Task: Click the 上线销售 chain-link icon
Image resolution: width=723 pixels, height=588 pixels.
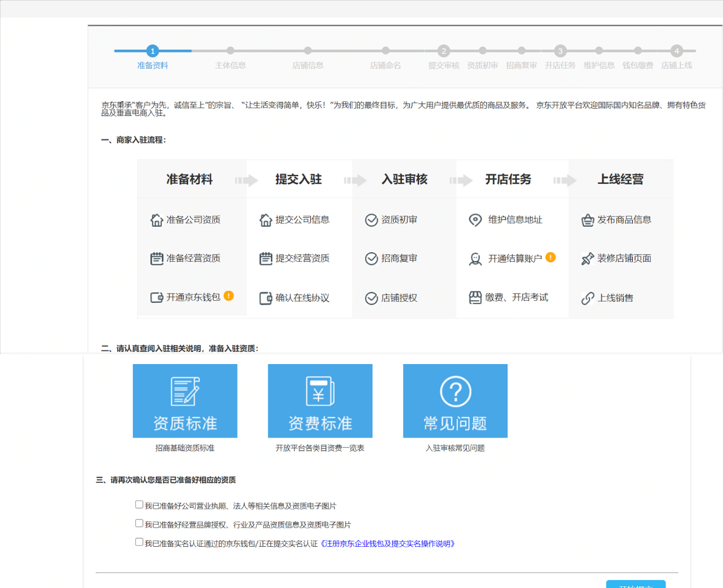Action: 588,298
